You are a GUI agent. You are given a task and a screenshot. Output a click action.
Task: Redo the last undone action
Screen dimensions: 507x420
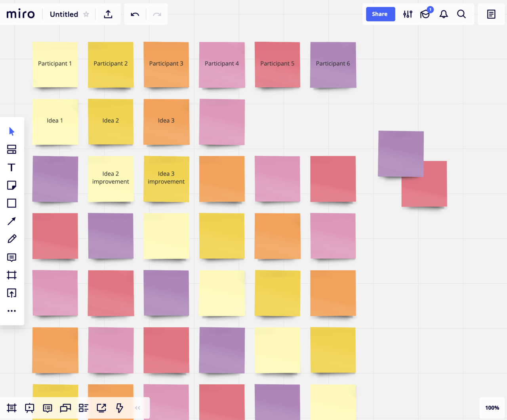tap(157, 14)
